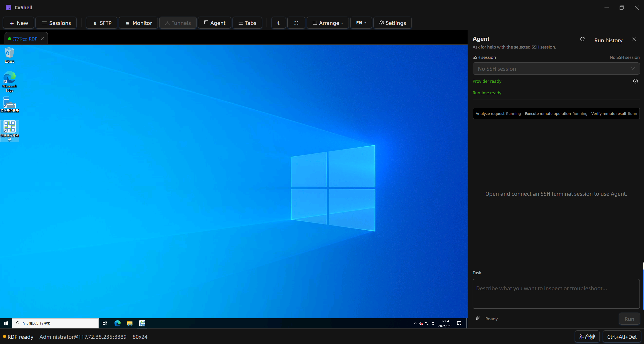Focus the Task description text area
Viewport: 644px width, 344px height.
click(x=556, y=294)
